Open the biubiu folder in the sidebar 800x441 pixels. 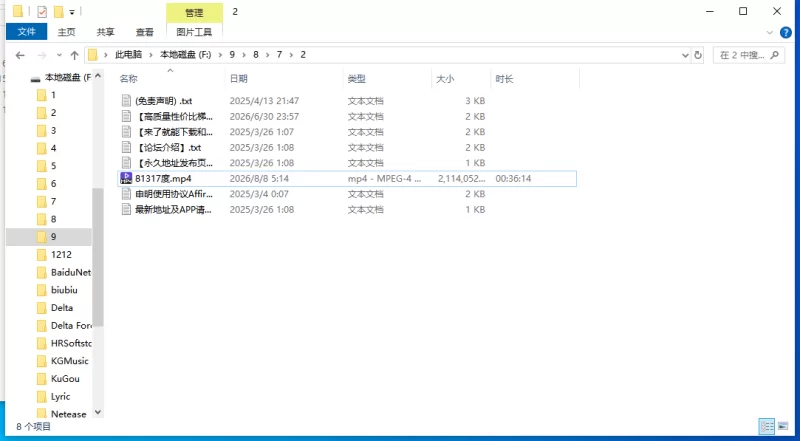[64, 290]
